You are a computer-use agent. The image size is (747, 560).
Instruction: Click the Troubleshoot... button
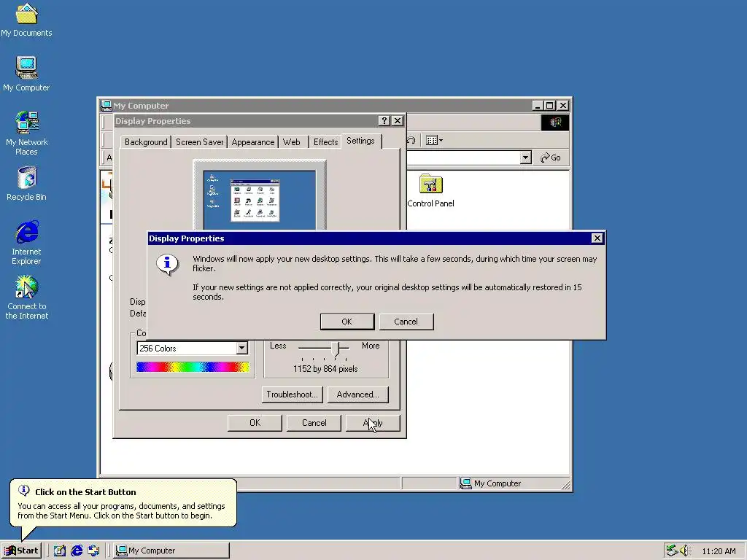pyautogui.click(x=292, y=394)
